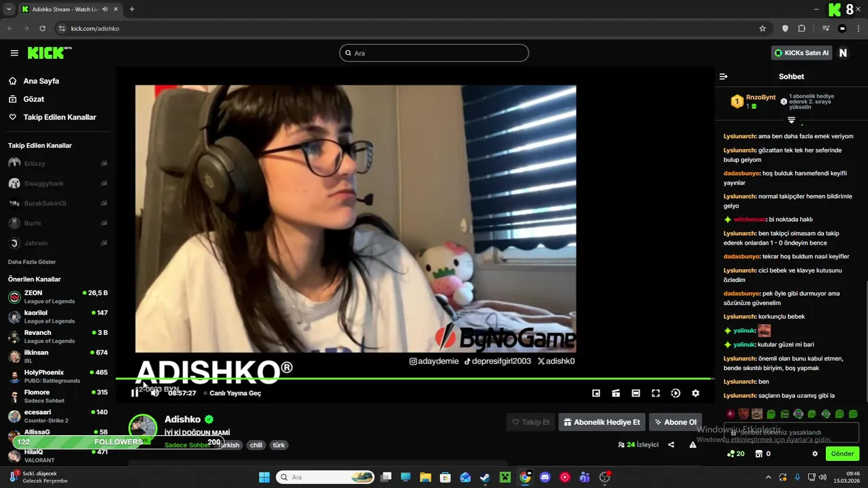Open Gözat browse page
Viewport: 868px width, 488px height.
pos(33,99)
